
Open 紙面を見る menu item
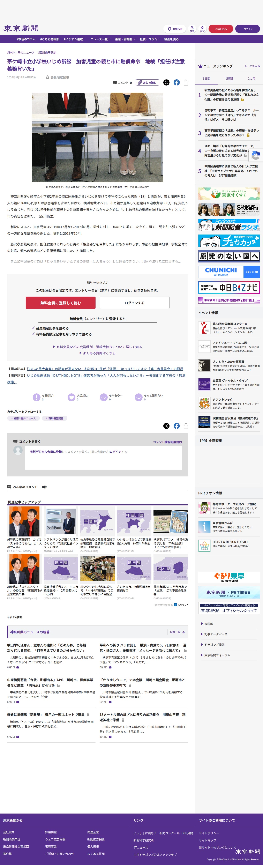point(171,39)
